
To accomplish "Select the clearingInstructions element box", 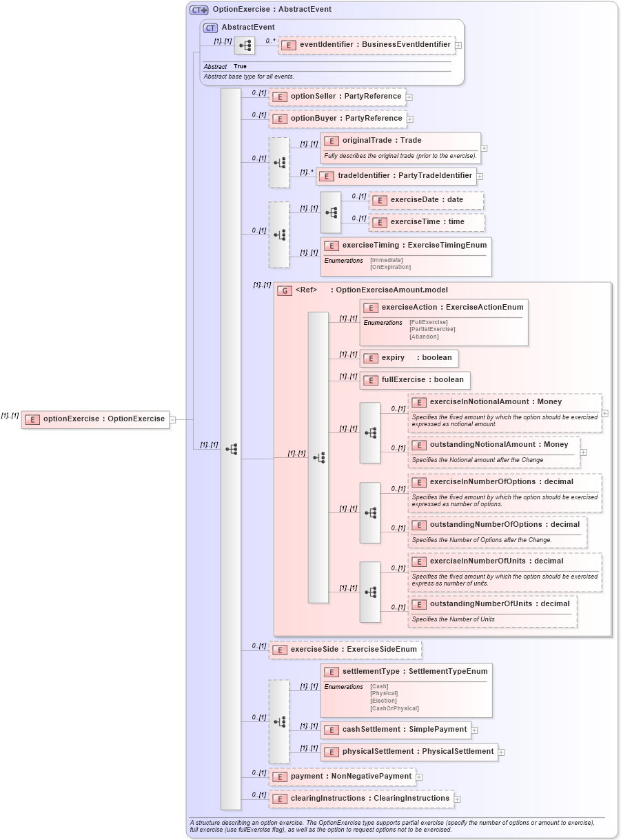I will [x=361, y=799].
